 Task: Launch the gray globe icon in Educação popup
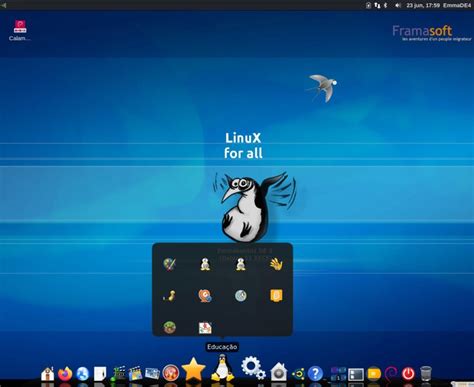[x=241, y=296]
